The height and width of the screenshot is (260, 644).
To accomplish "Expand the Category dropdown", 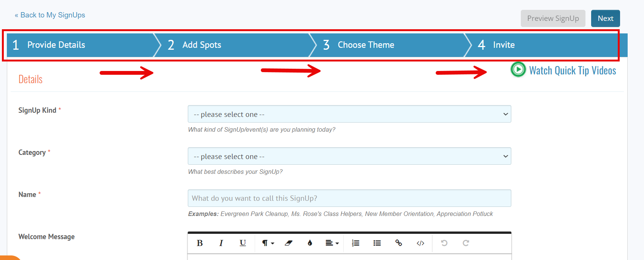I will coord(349,156).
